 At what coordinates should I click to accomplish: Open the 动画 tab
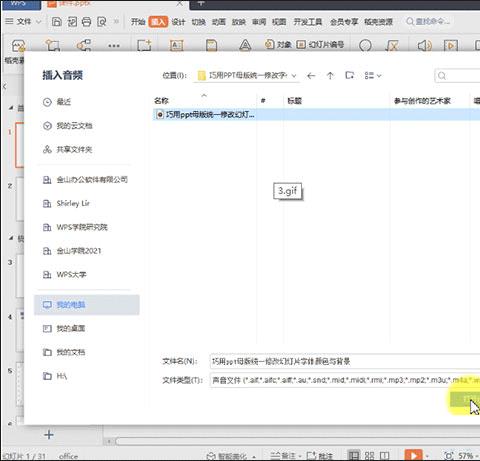click(x=219, y=22)
